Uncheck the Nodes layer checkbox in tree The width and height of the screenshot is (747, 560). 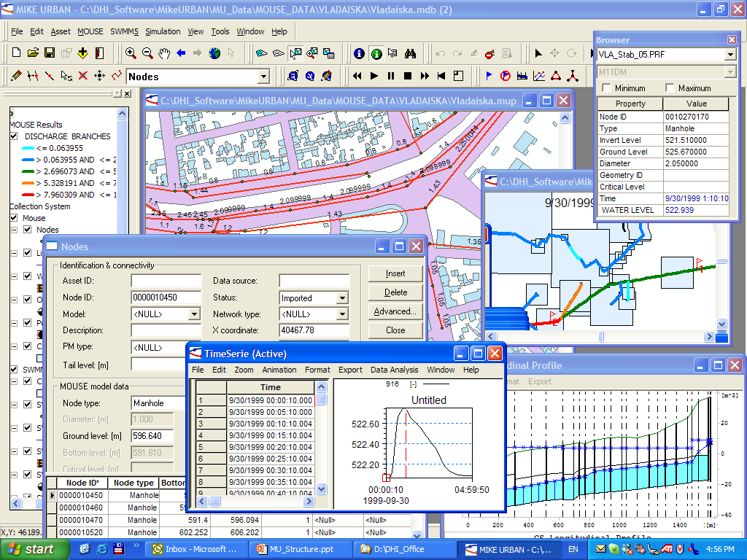(x=28, y=230)
